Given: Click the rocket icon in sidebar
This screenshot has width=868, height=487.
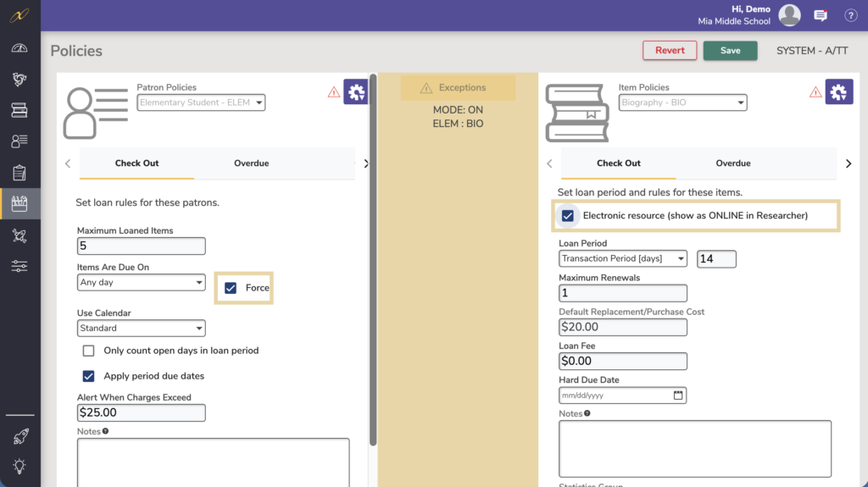Looking at the screenshot, I should pos(19,436).
